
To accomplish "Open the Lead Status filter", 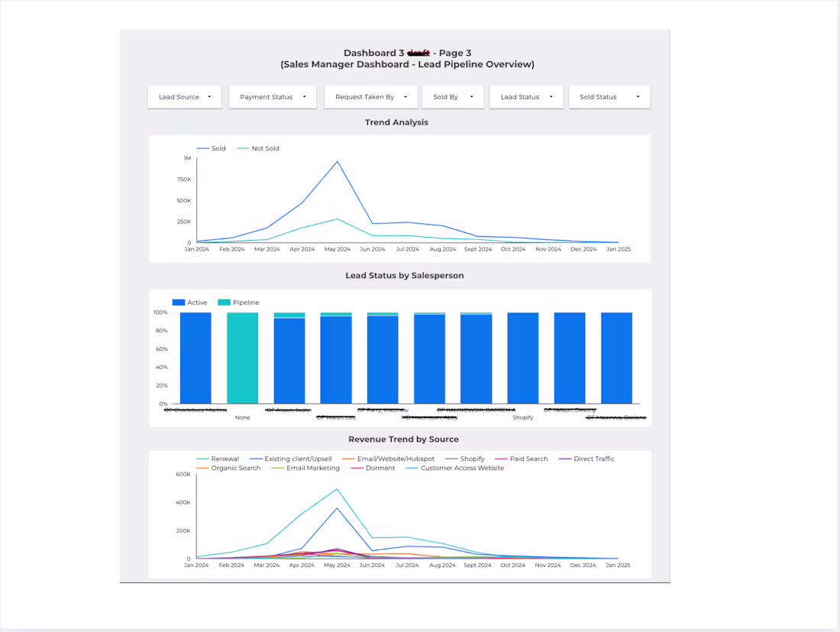I will [526, 96].
